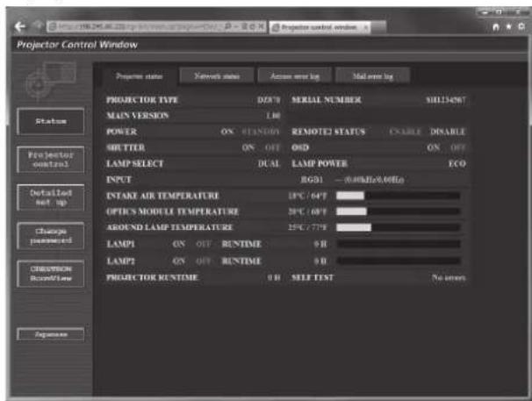Image resolution: width=532 pixels, height=401 pixels.
Task: Click the AROUND LAMP TEMPERATURE label
Action: click(x=169, y=227)
